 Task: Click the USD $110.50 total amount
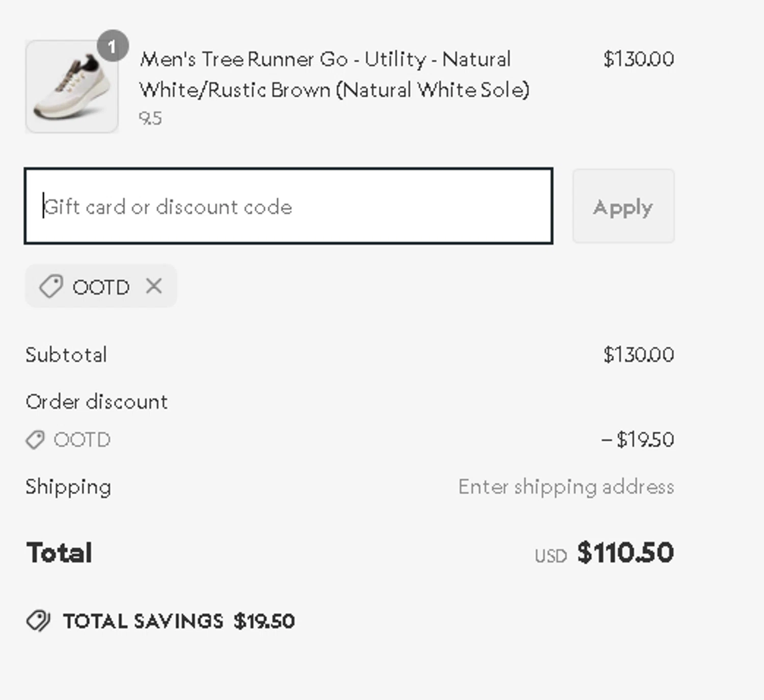point(625,553)
